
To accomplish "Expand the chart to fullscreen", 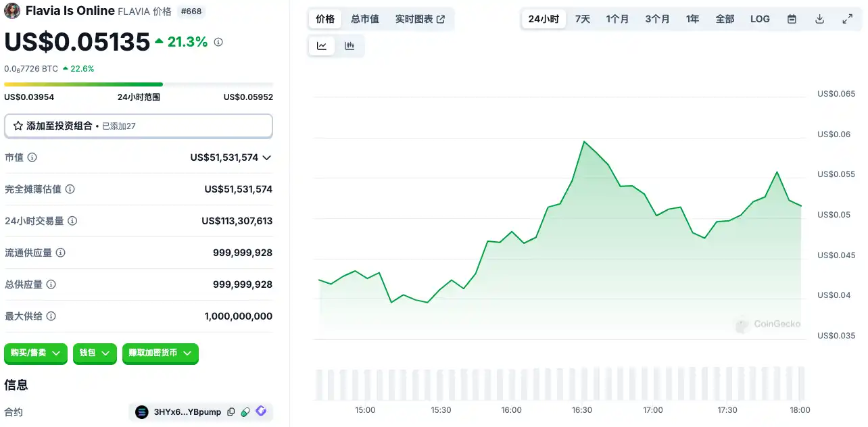I will pyautogui.click(x=847, y=19).
